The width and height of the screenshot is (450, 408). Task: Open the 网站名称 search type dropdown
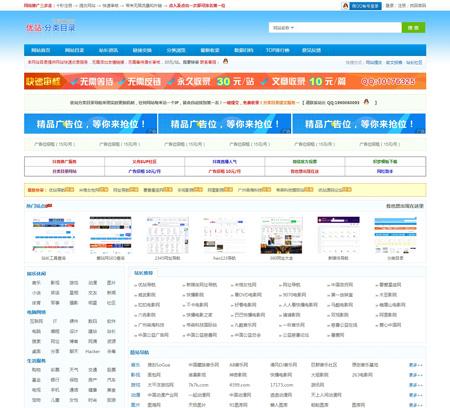point(283,28)
